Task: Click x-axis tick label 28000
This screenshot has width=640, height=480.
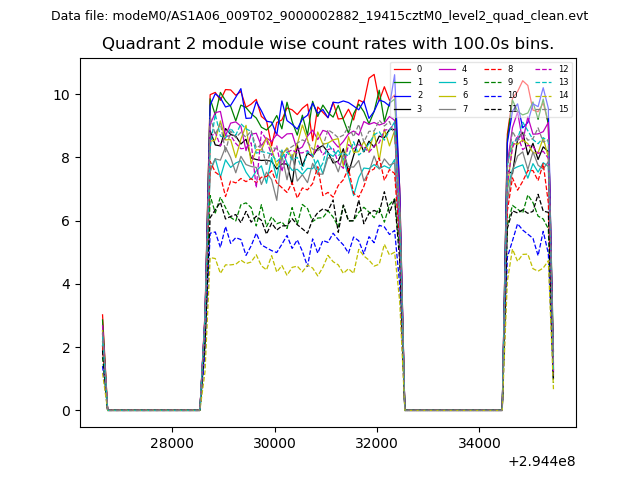Action: [x=171, y=442]
